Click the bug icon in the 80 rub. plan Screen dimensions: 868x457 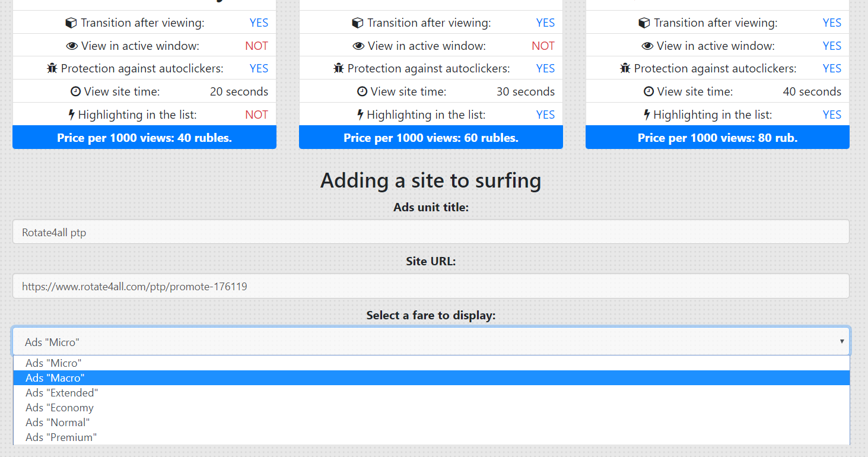(x=625, y=68)
